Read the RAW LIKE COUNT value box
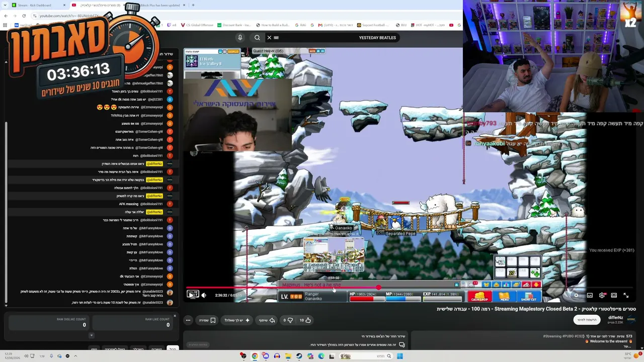 (133, 323)
